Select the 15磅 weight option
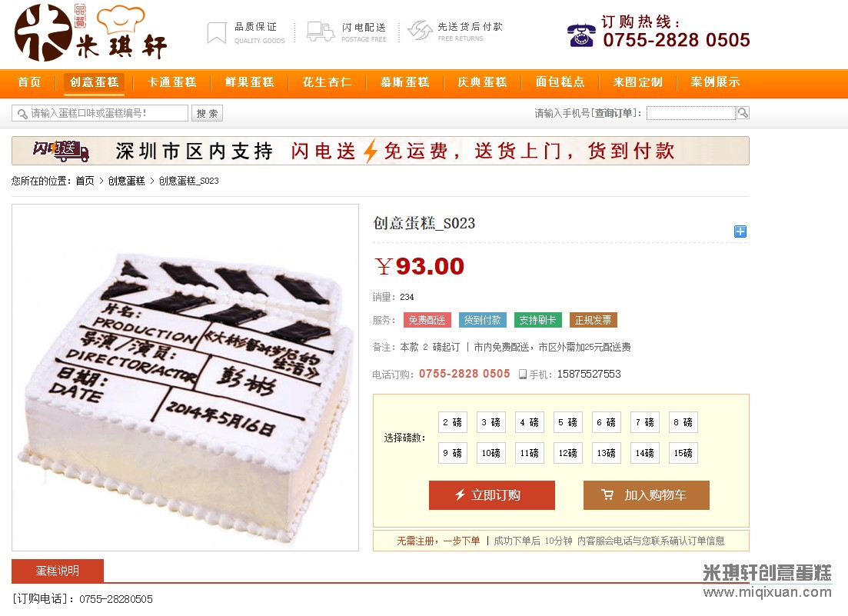 click(683, 453)
